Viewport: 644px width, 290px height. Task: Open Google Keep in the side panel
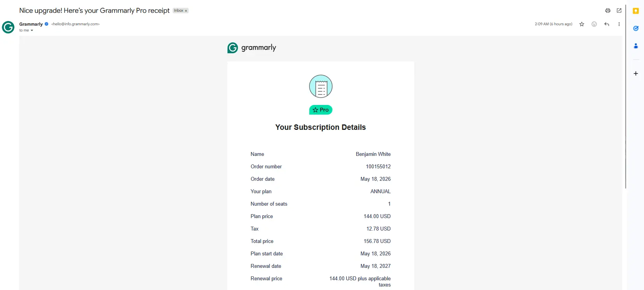[x=636, y=11]
